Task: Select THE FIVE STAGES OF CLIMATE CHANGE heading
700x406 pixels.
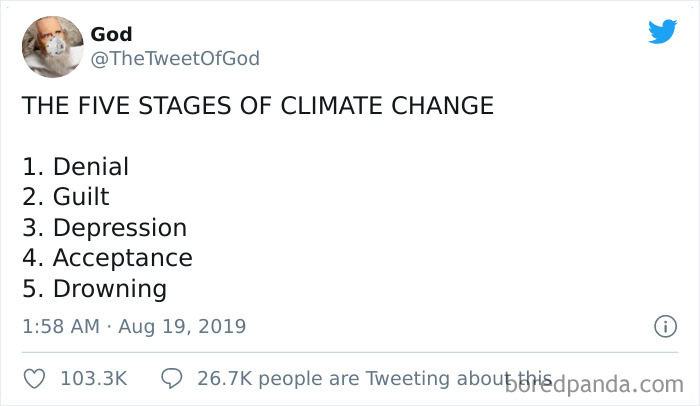Action: tap(258, 106)
